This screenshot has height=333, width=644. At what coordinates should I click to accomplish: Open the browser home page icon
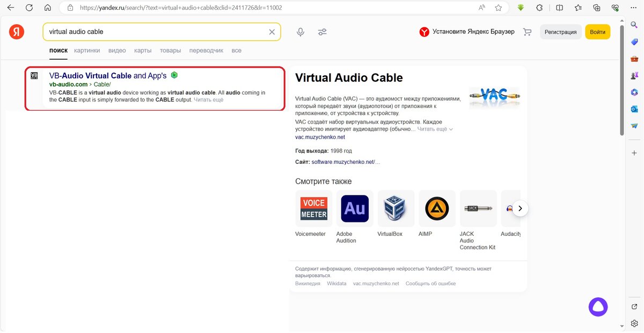48,8
